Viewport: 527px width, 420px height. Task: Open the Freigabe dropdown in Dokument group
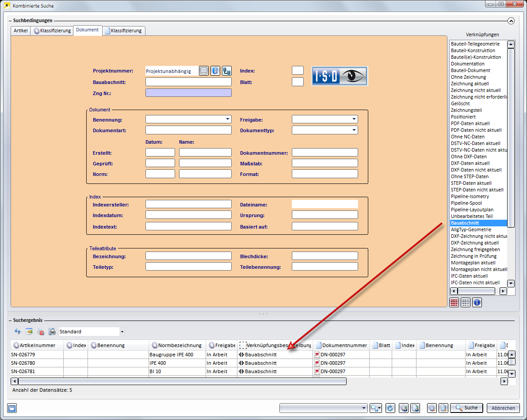pos(354,119)
